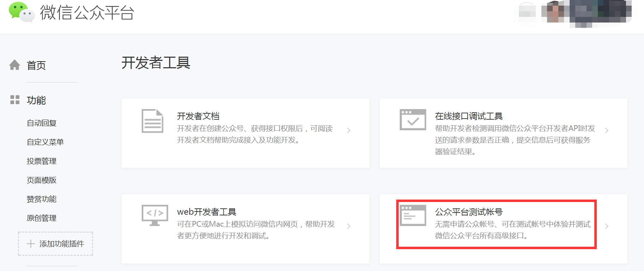The width and height of the screenshot is (644, 271).
Task: Click the chevron on 开发者文档 card
Action: (x=349, y=130)
